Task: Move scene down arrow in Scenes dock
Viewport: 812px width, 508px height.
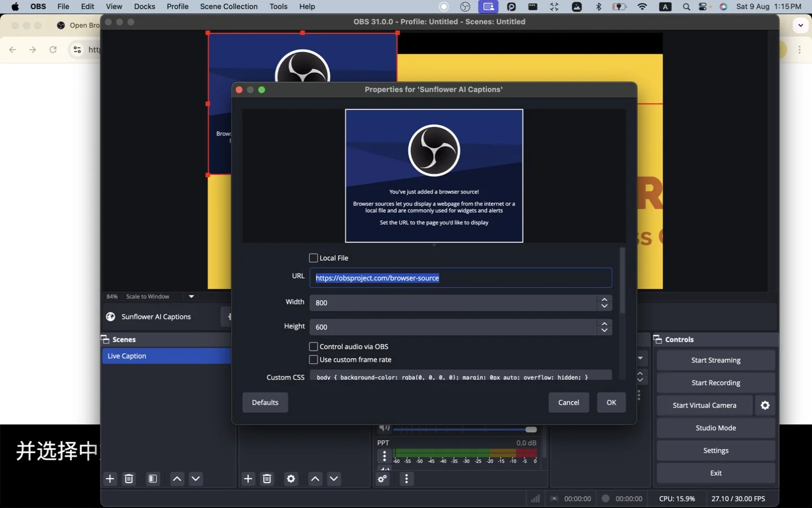Action: pyautogui.click(x=196, y=479)
